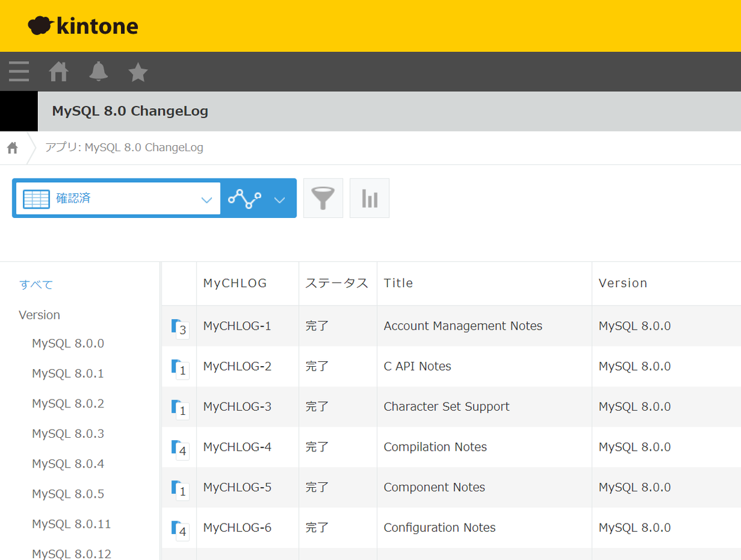Open record detail icon for MyCHLOG-2
The image size is (741, 560).
point(179,369)
